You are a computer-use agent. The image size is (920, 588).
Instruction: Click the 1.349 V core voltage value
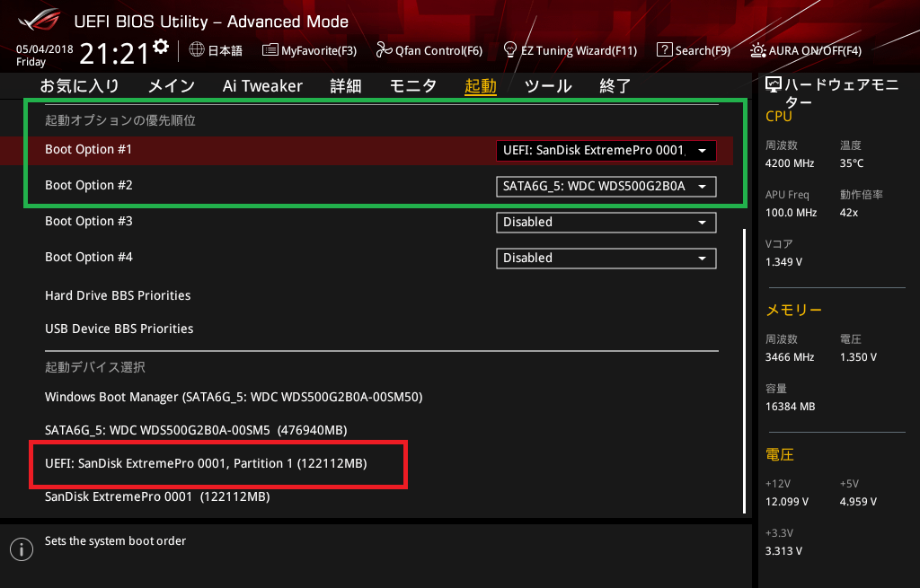783,262
